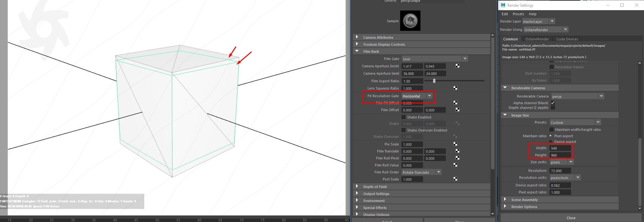
Task: Click Resolution value field
Action: [560, 171]
